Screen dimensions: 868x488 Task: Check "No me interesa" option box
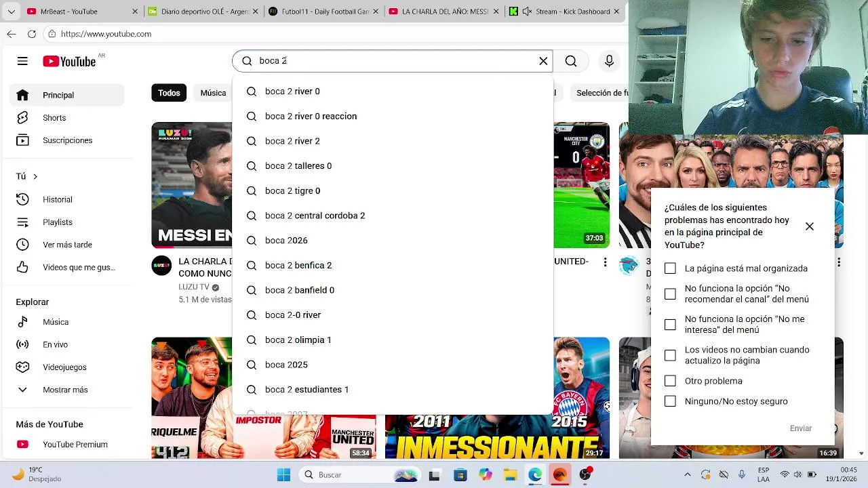click(670, 325)
